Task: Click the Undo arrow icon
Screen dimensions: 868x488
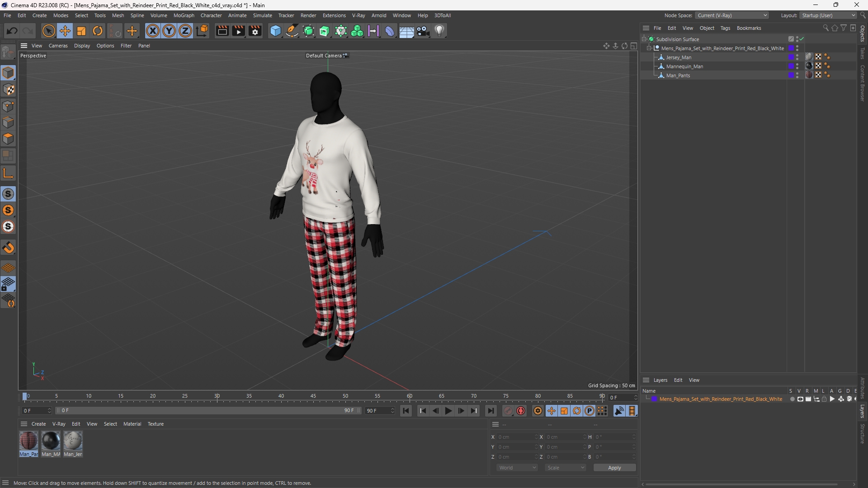Action: coord(12,31)
